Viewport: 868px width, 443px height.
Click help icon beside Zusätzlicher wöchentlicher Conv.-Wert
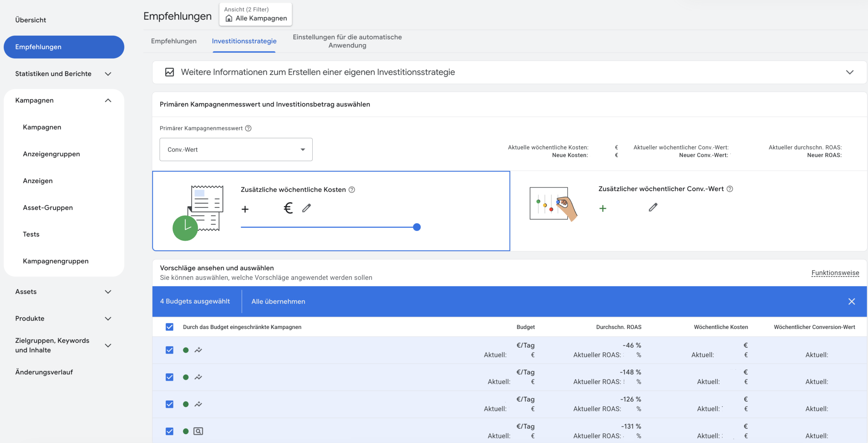coord(730,189)
